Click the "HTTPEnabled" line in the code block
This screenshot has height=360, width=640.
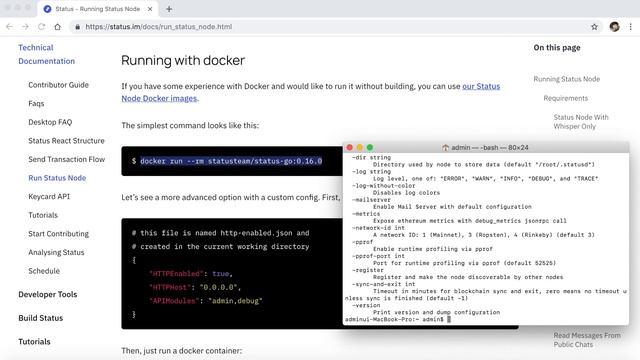pyautogui.click(x=191, y=274)
